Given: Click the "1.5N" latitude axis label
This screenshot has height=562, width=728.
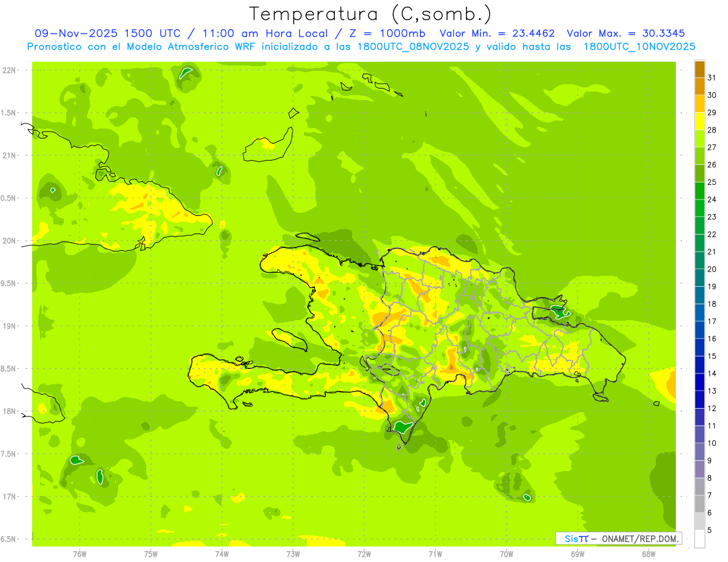Looking at the screenshot, I should [10, 113].
